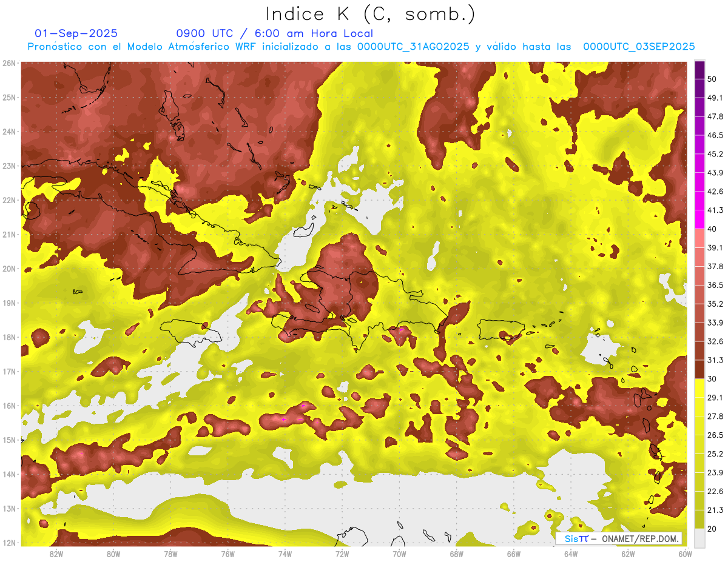Click the latitude label "14N"

pyautogui.click(x=8, y=474)
